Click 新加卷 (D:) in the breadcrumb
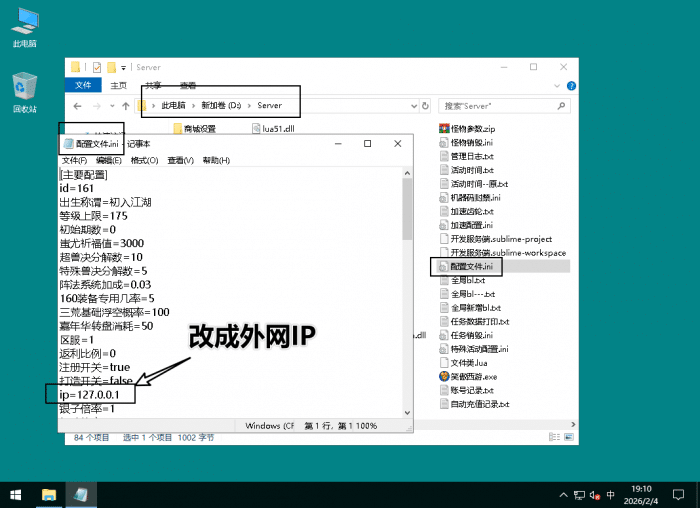The image size is (700, 508). coord(221,106)
